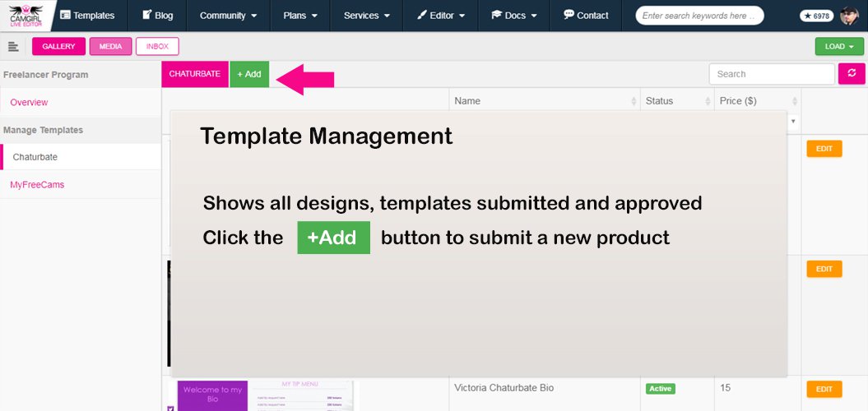The height and width of the screenshot is (411, 868).
Task: Click the pink refresh icon button
Action: [852, 74]
